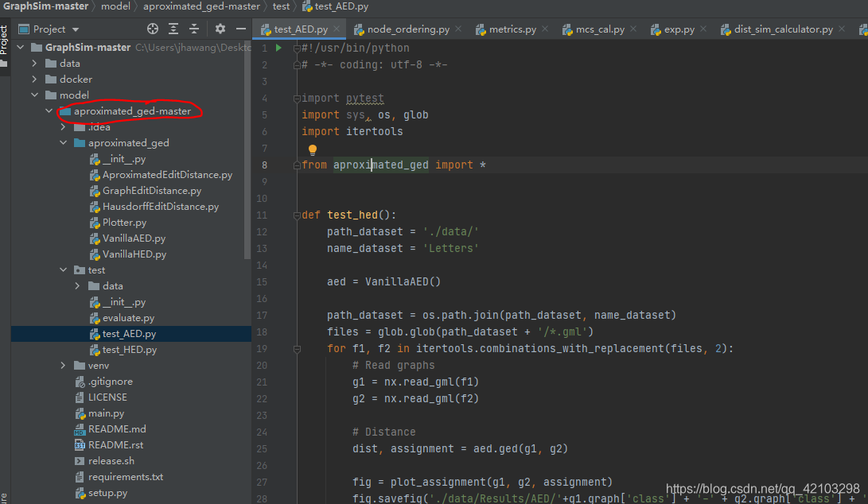Collapse the import block at line 4
The image size is (868, 504).
coord(297,98)
